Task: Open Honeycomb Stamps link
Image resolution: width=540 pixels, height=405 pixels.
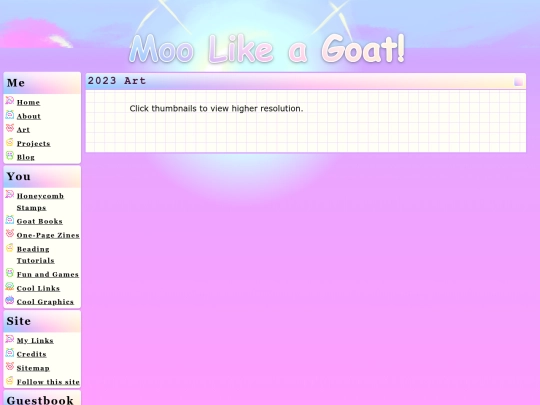Action: [x=40, y=202]
